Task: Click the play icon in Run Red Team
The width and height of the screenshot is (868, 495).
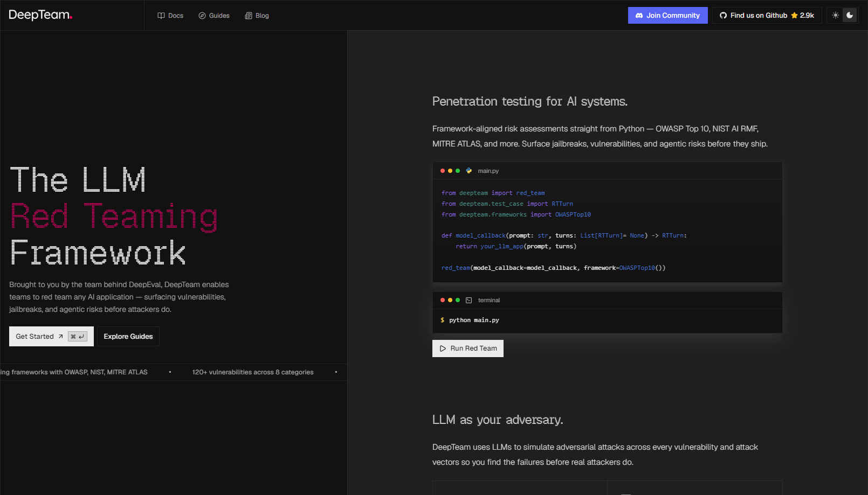Action: 443,348
